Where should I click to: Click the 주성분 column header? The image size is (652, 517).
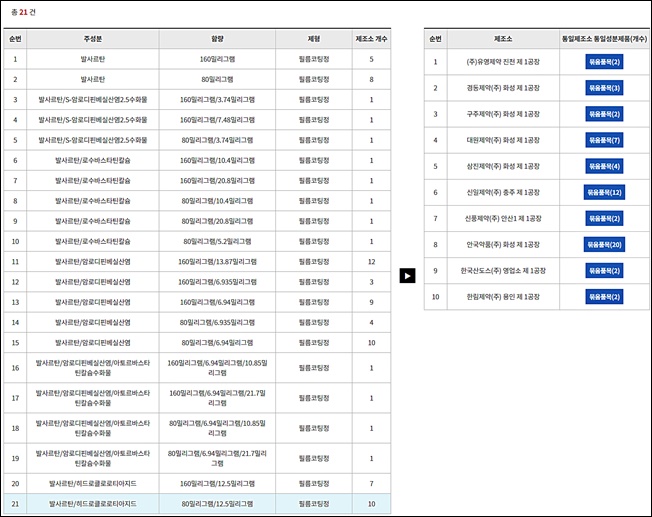(93, 39)
